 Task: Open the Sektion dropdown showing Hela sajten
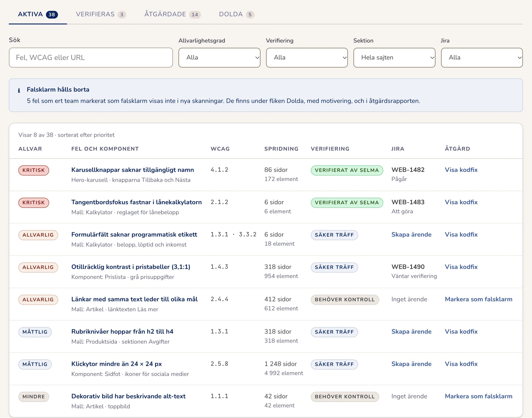tap(394, 57)
